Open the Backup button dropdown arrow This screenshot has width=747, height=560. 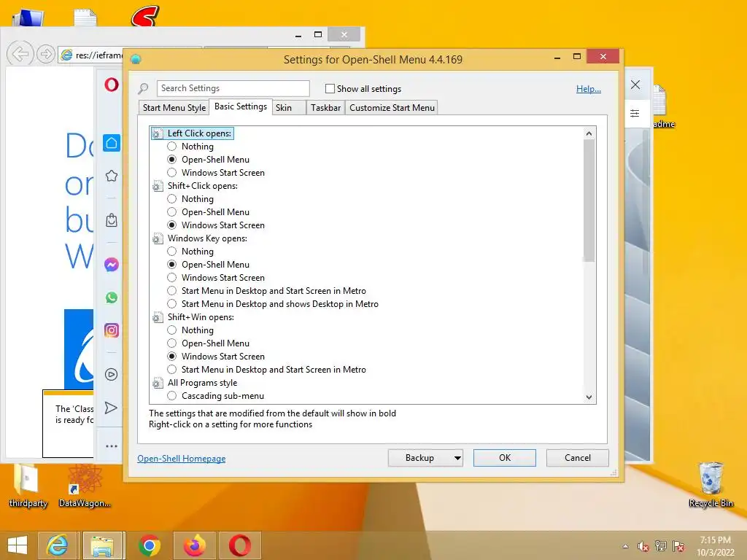coord(457,458)
